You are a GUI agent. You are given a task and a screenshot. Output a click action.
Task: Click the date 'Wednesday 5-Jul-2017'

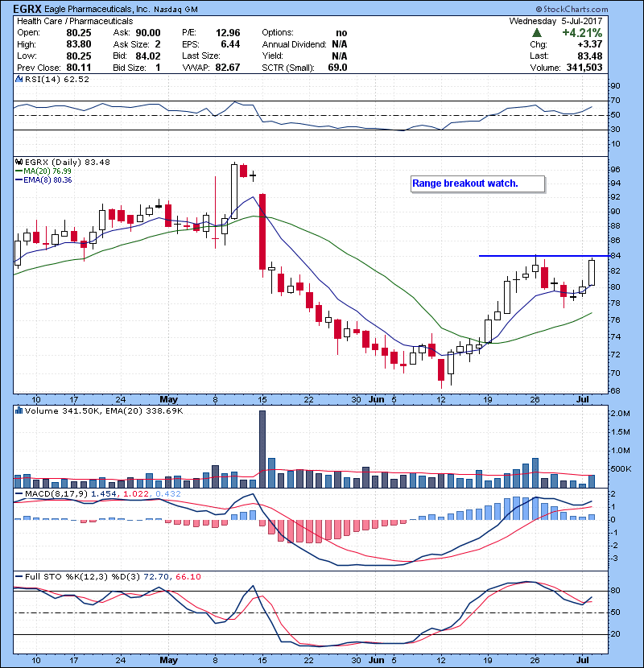555,21
